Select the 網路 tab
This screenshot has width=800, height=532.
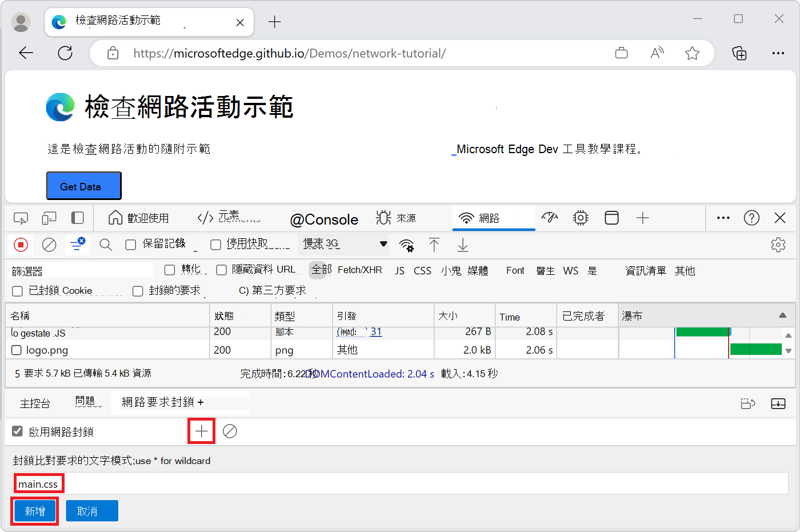(x=494, y=218)
